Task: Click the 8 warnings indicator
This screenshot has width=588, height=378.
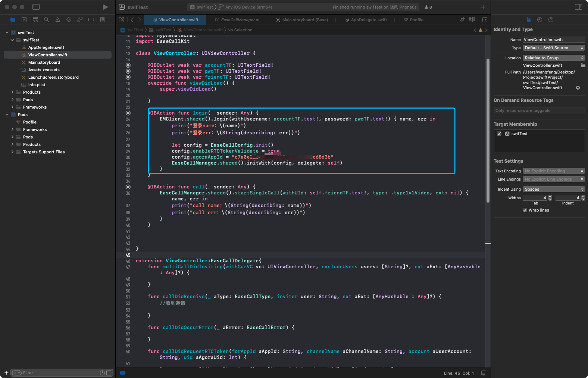Action: (x=428, y=7)
